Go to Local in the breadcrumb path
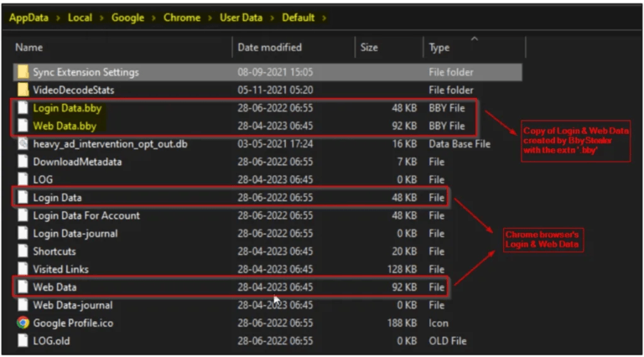The width and height of the screenshot is (644, 357). point(80,18)
